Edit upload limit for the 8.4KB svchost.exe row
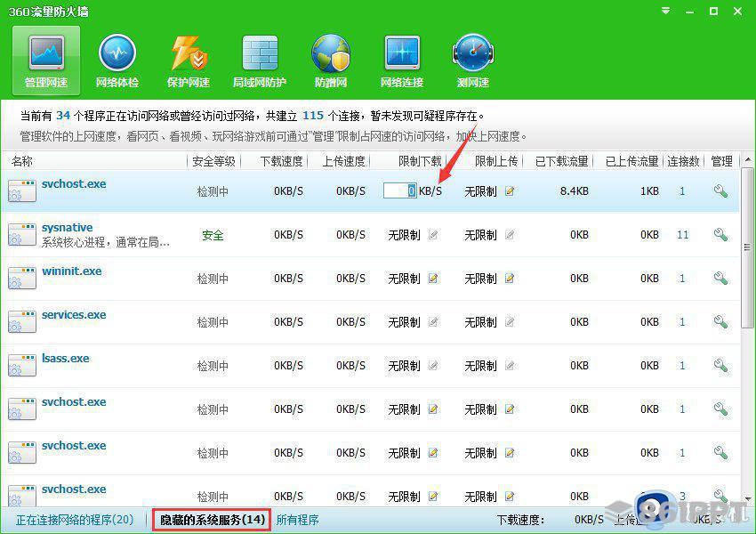This screenshot has width=756, height=534. (509, 191)
